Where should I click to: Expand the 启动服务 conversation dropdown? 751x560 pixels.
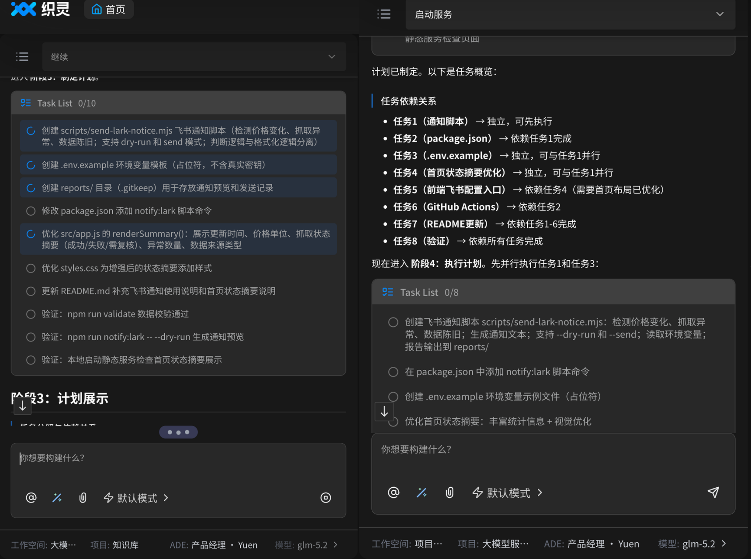(x=570, y=14)
